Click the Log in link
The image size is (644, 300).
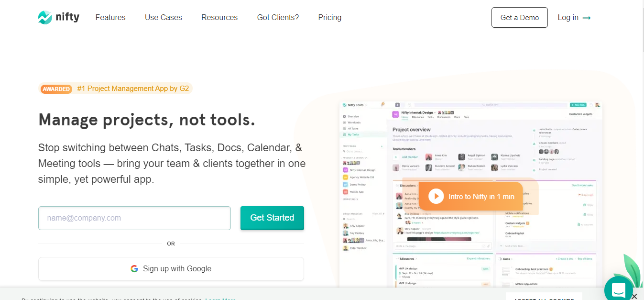point(574,18)
